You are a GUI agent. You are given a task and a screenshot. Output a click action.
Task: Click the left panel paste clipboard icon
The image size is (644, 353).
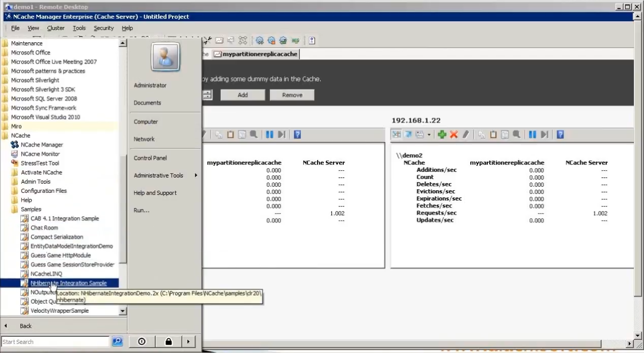click(230, 134)
